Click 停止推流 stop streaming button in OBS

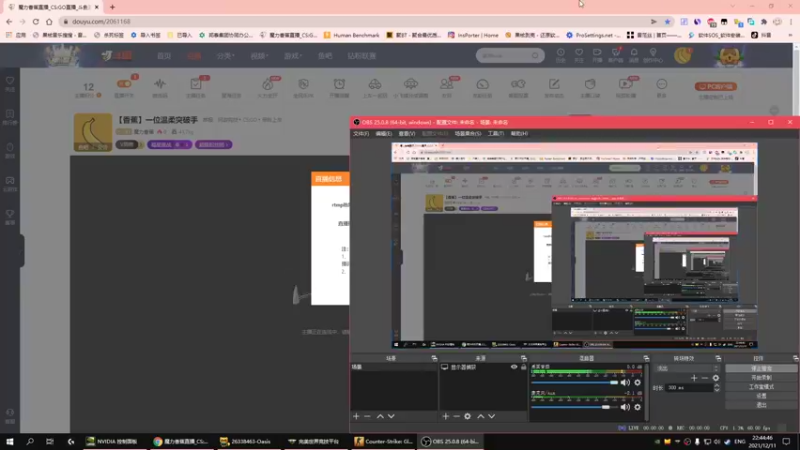[x=761, y=368]
